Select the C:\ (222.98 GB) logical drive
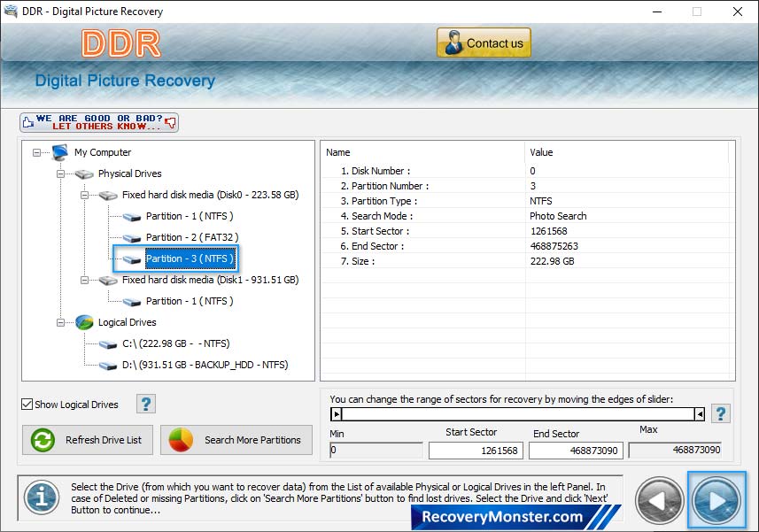Screen dimensions: 759x532 point(176,343)
